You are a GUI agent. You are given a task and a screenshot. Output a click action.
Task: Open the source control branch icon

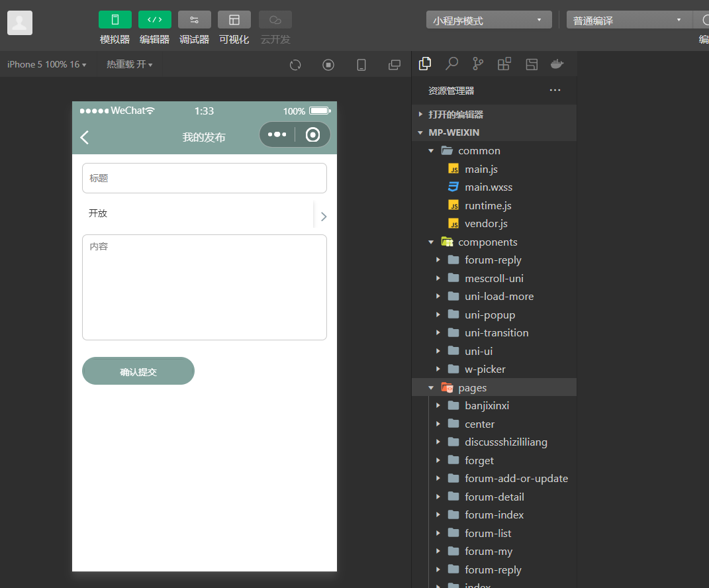[478, 64]
